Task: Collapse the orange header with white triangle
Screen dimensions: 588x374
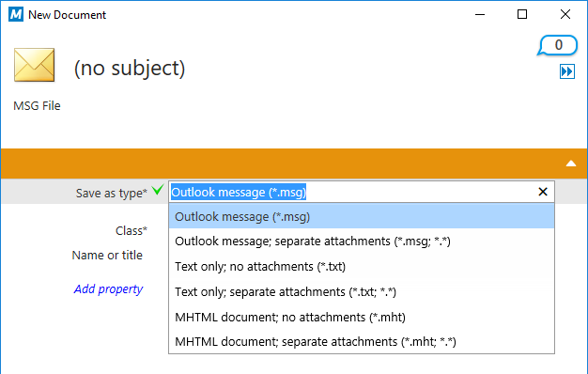Action: coord(571,164)
